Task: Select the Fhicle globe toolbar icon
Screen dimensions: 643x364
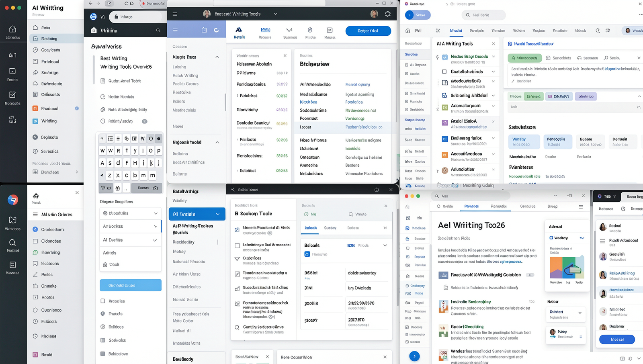Action: point(310,33)
